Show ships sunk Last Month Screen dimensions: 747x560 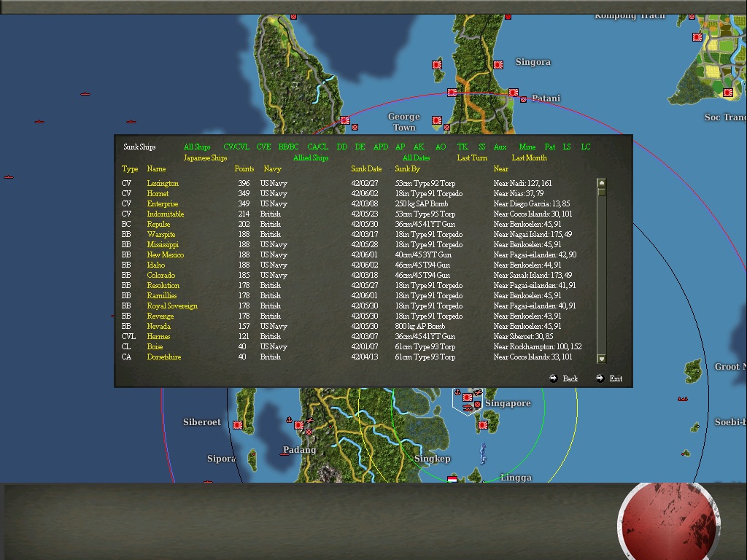pos(530,157)
